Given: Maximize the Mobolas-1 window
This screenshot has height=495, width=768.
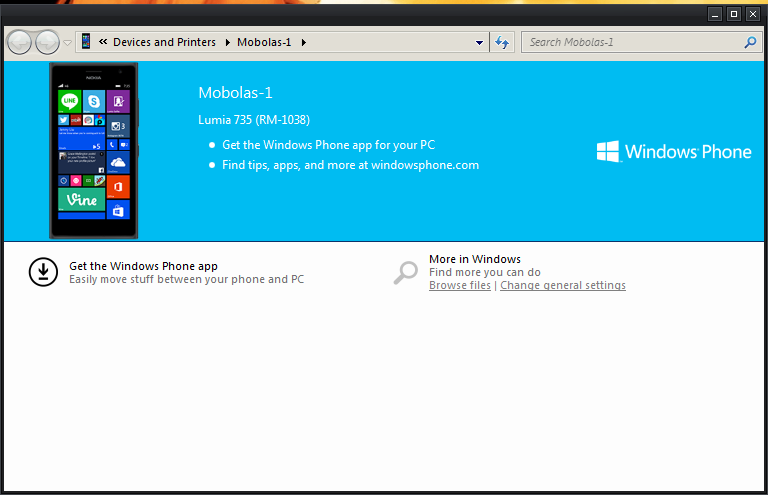Looking at the screenshot, I should 734,14.
